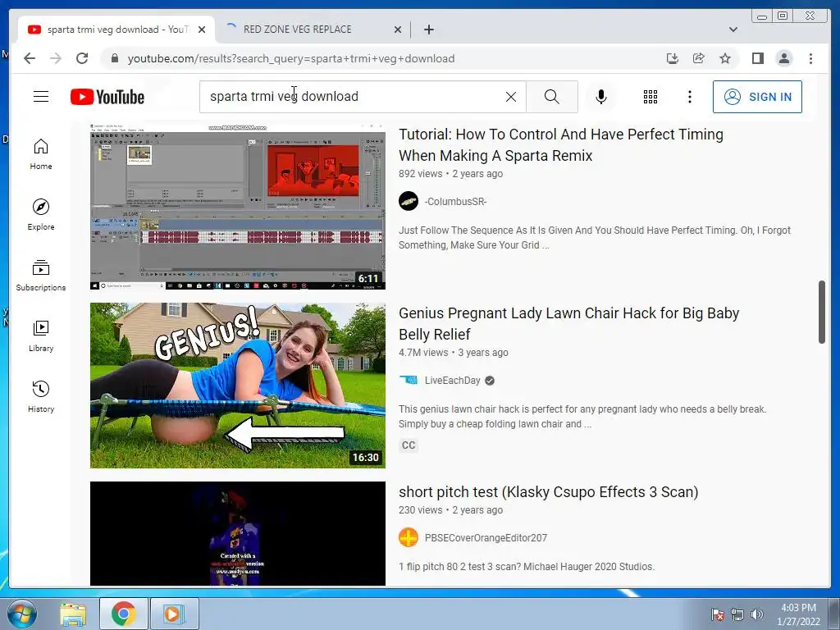Reload the page with refresh icon
The width and height of the screenshot is (840, 630).
pyautogui.click(x=82, y=58)
